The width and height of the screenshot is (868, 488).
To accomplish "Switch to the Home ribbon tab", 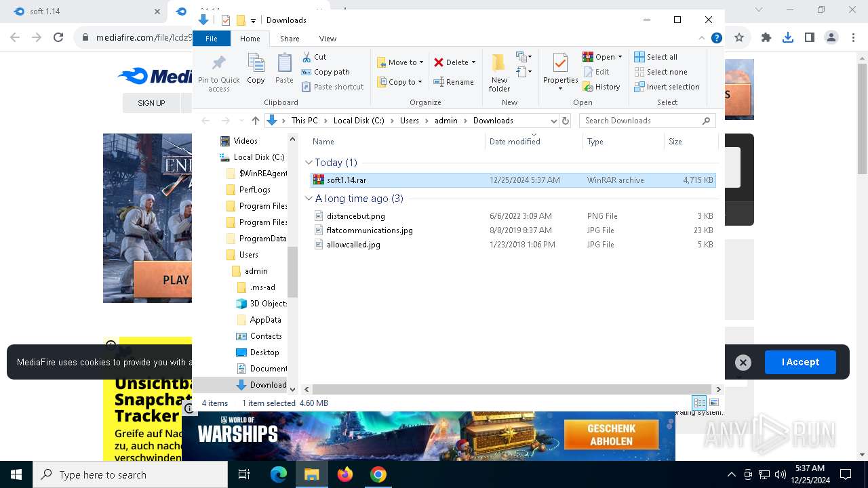I will coord(250,39).
